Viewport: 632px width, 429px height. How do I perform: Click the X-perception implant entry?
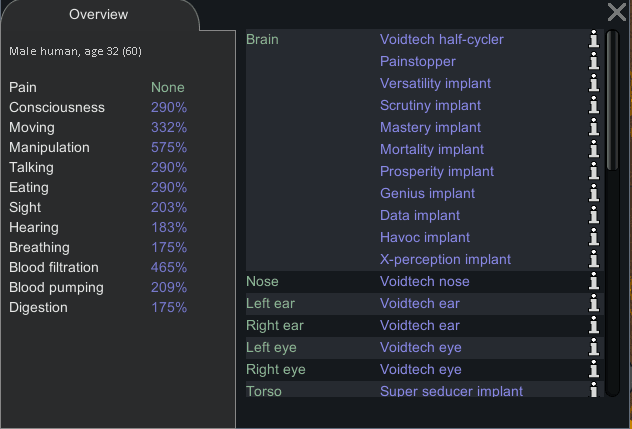[x=445, y=260]
